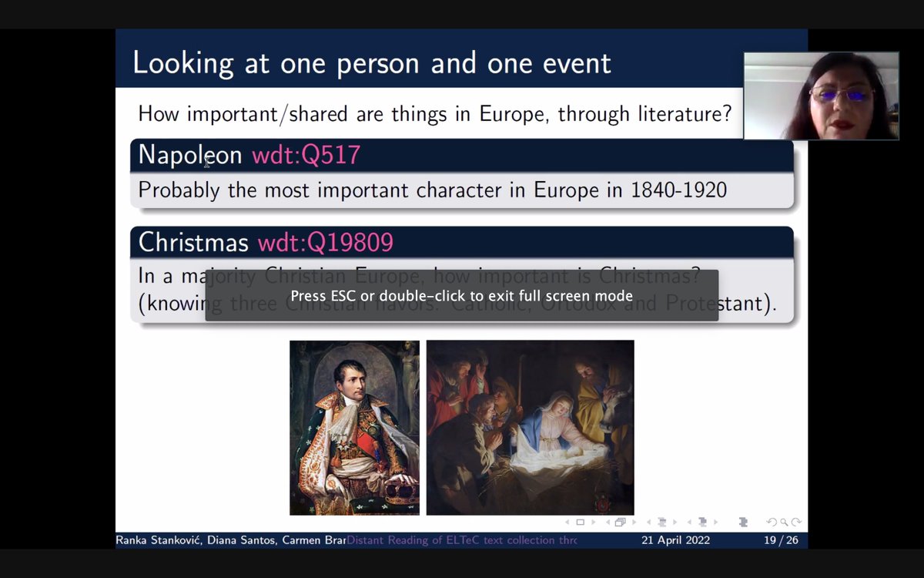The height and width of the screenshot is (578, 924).
Task: Click the previous subsection arrow
Action: (x=649, y=522)
